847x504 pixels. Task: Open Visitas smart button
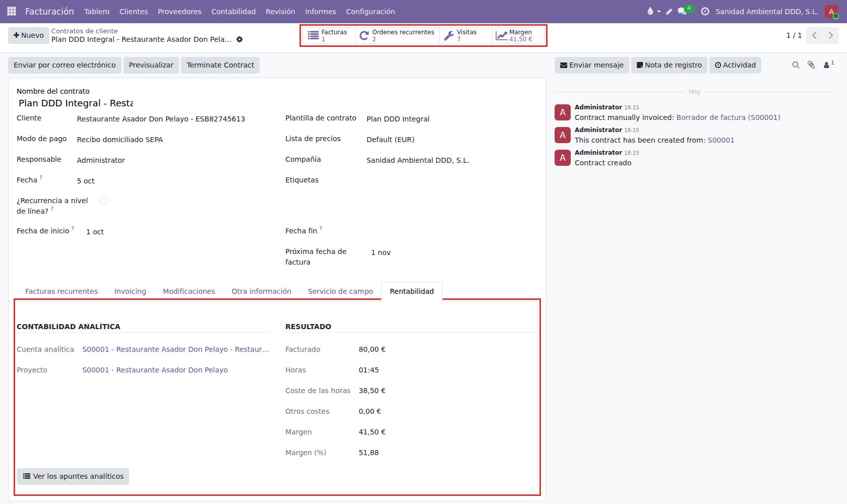coord(465,35)
